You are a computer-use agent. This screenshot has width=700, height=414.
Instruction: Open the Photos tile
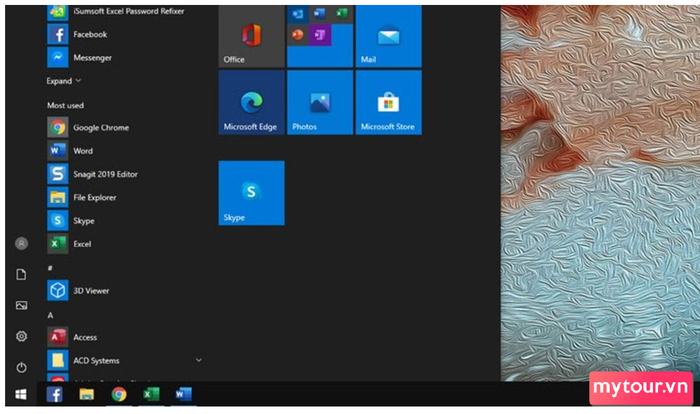[x=320, y=102]
